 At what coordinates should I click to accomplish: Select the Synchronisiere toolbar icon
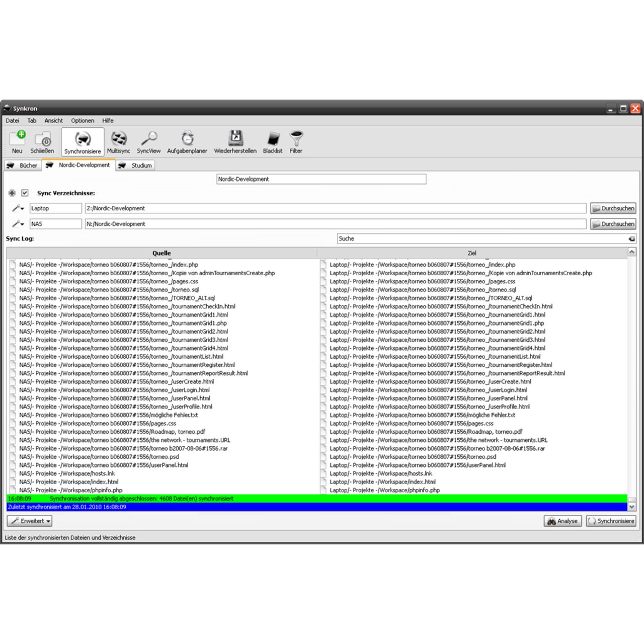click(x=82, y=141)
